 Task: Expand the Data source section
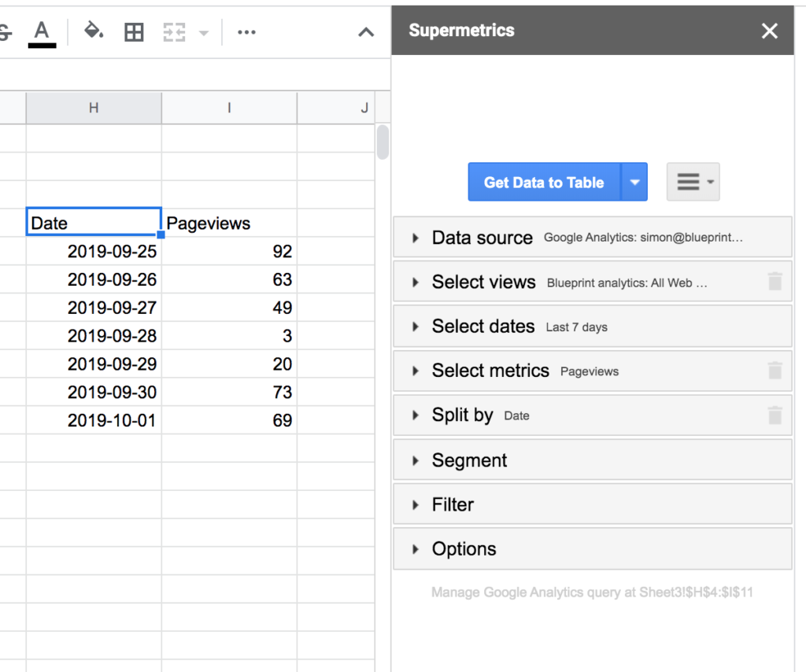click(x=416, y=238)
